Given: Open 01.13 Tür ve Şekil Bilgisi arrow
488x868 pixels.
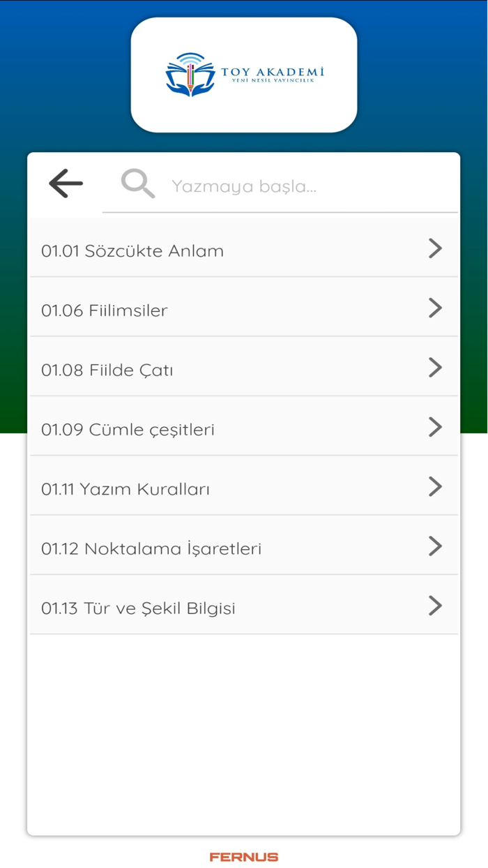Looking at the screenshot, I should tap(434, 605).
